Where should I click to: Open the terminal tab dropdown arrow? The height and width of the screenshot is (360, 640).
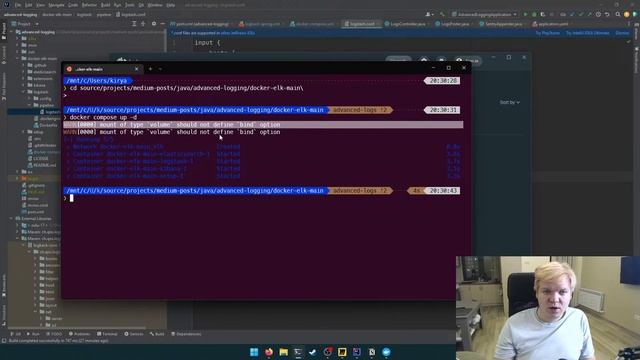pos(160,69)
